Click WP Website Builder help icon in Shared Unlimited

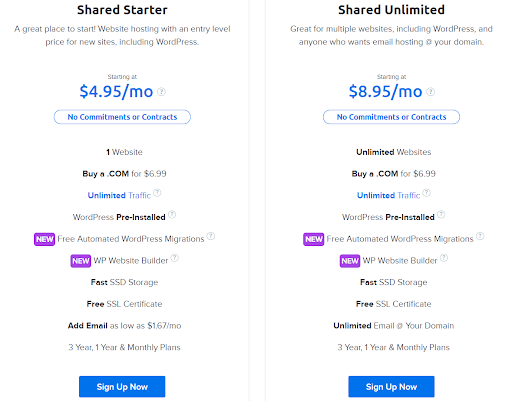coord(444,258)
